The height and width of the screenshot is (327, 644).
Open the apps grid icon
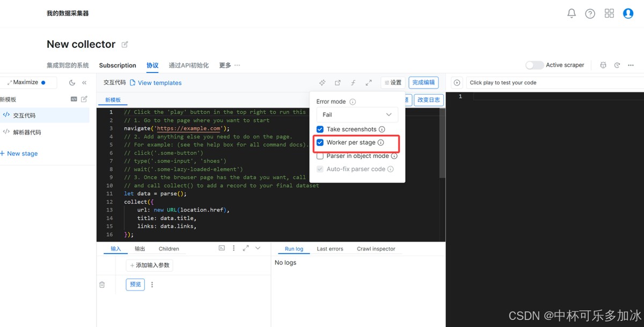point(609,13)
